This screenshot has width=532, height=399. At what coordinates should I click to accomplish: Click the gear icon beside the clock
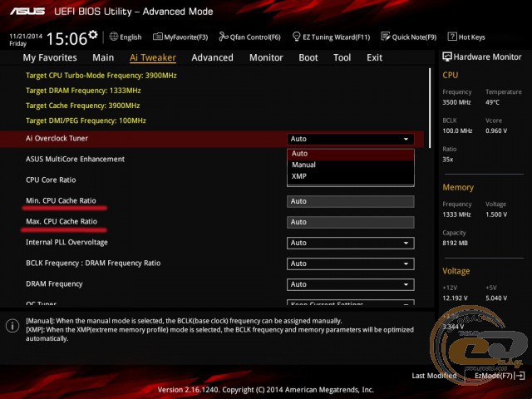93,35
